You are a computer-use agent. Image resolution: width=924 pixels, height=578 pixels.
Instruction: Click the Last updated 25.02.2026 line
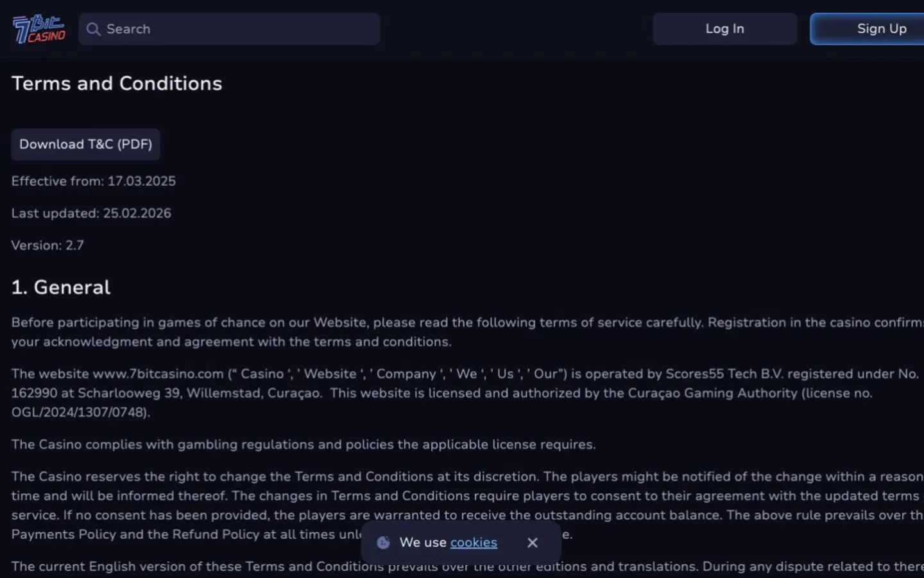coord(91,213)
